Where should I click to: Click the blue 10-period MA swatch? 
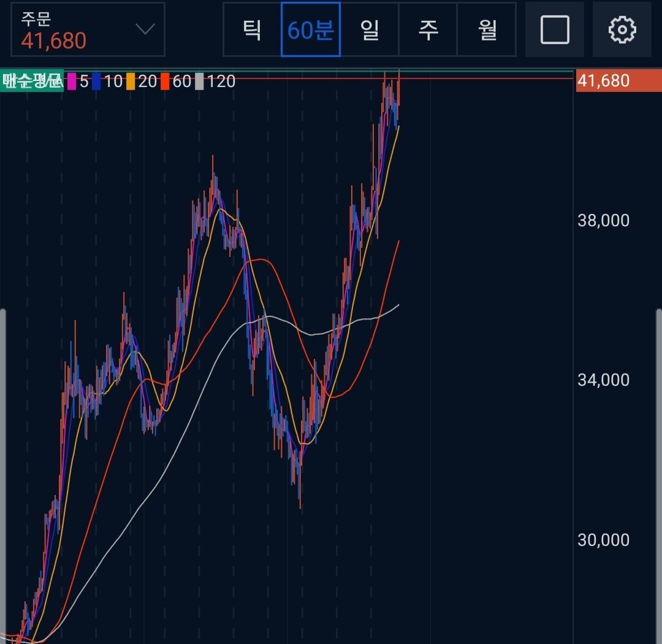coord(96,81)
